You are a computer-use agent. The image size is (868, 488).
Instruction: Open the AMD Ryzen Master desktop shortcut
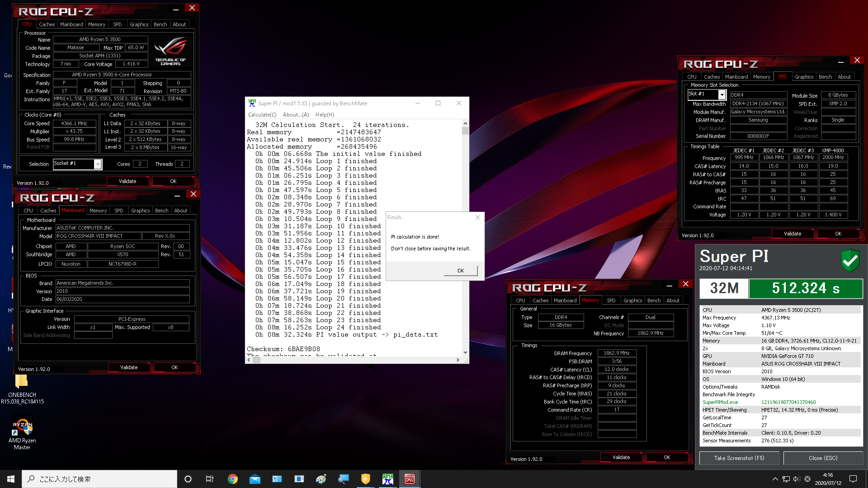pos(22,433)
